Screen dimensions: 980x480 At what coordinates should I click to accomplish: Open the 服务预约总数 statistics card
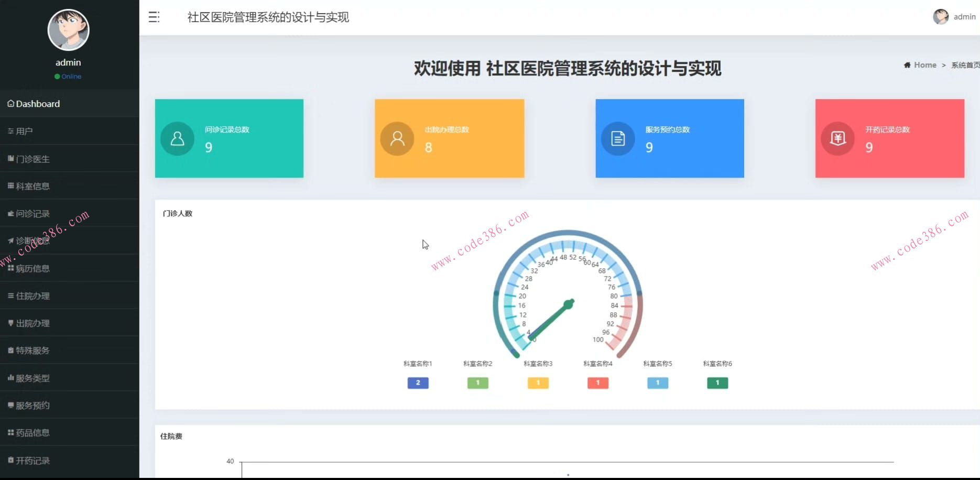click(669, 138)
